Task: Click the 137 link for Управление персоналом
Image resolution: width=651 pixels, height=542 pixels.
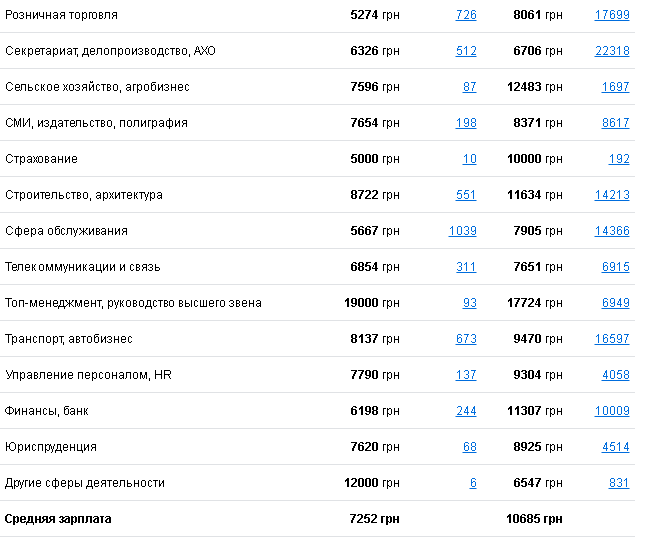Action: click(466, 375)
